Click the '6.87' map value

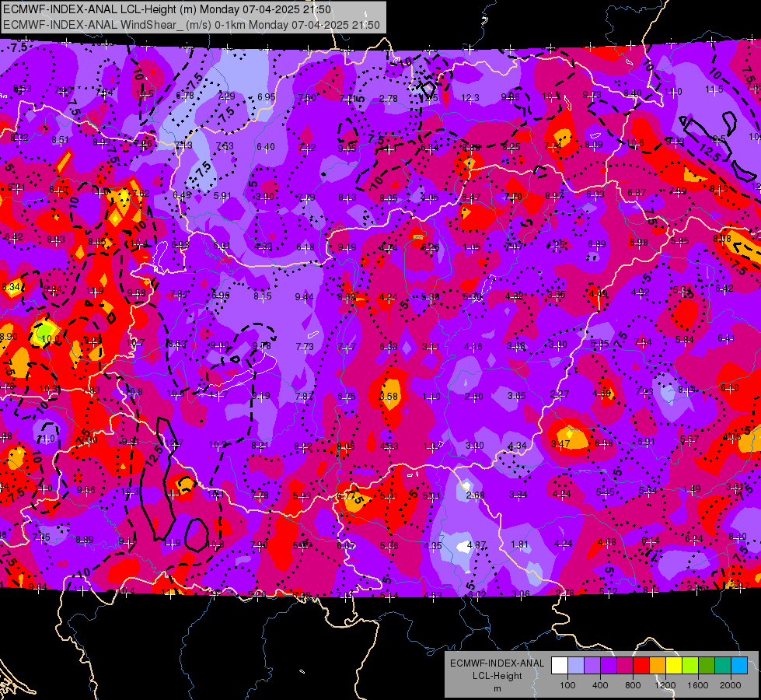[637, 193]
